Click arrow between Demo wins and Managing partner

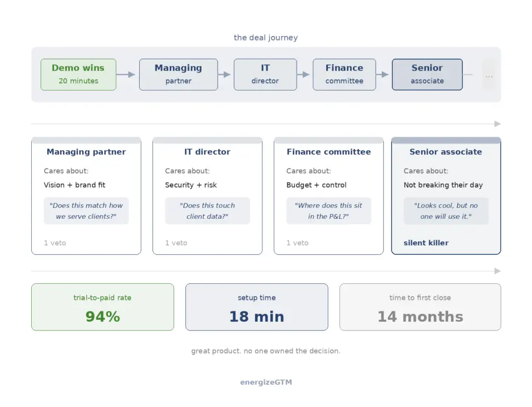click(x=127, y=74)
